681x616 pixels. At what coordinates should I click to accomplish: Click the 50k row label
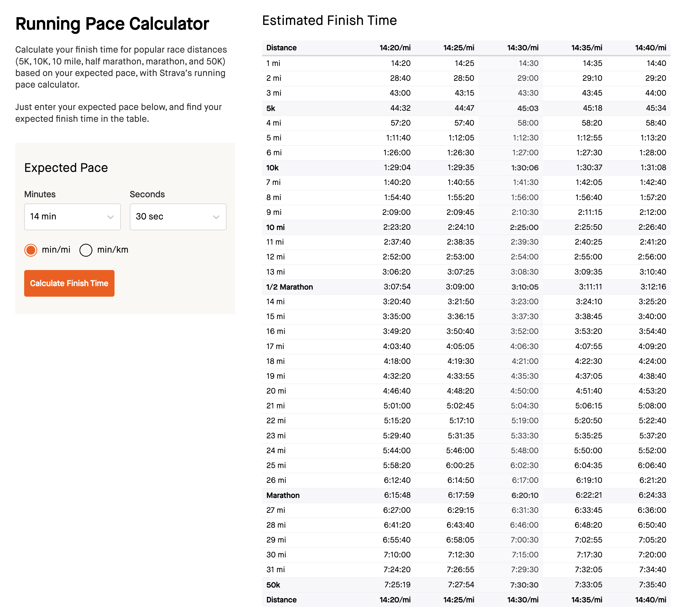(x=273, y=585)
